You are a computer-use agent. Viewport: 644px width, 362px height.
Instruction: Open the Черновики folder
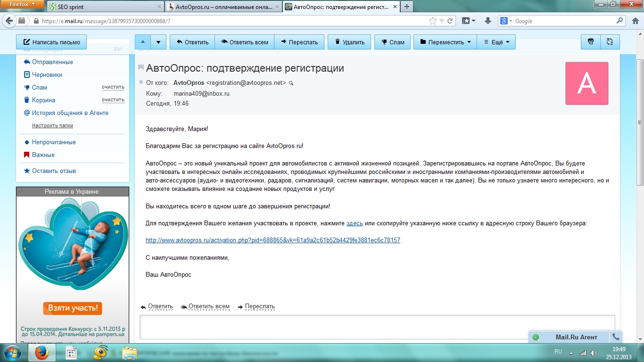tap(47, 75)
